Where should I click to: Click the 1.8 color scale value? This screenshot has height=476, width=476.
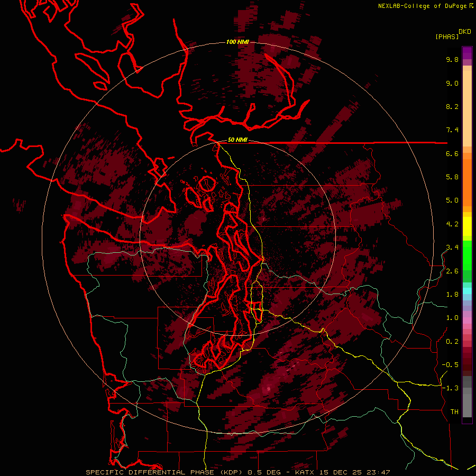pos(452,295)
